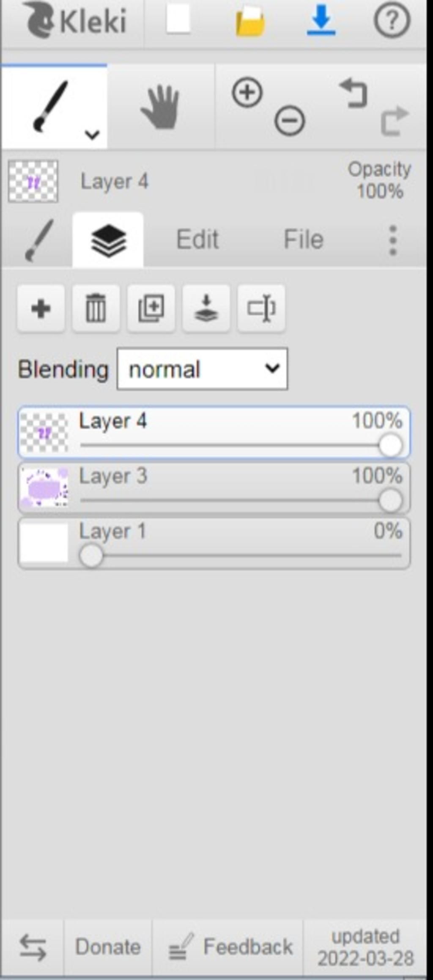Create a new image with blank page icon

178,20
